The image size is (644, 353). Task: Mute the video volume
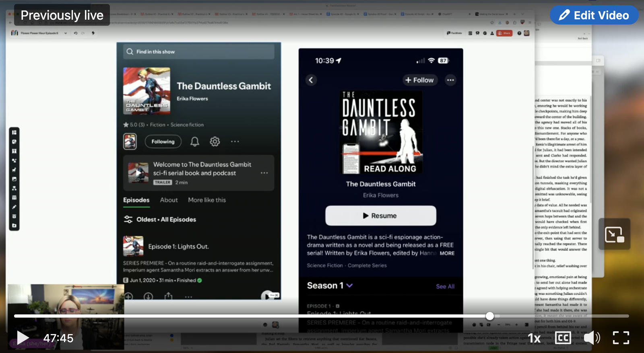tap(591, 338)
